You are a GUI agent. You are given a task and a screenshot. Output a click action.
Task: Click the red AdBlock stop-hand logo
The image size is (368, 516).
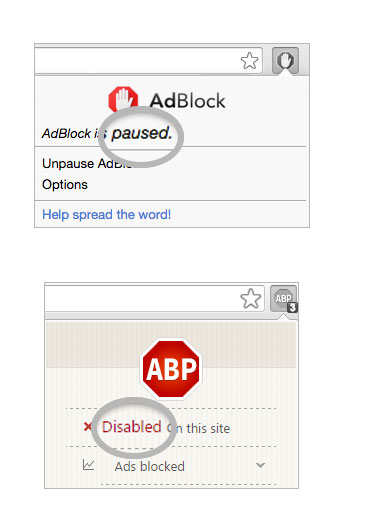click(123, 99)
